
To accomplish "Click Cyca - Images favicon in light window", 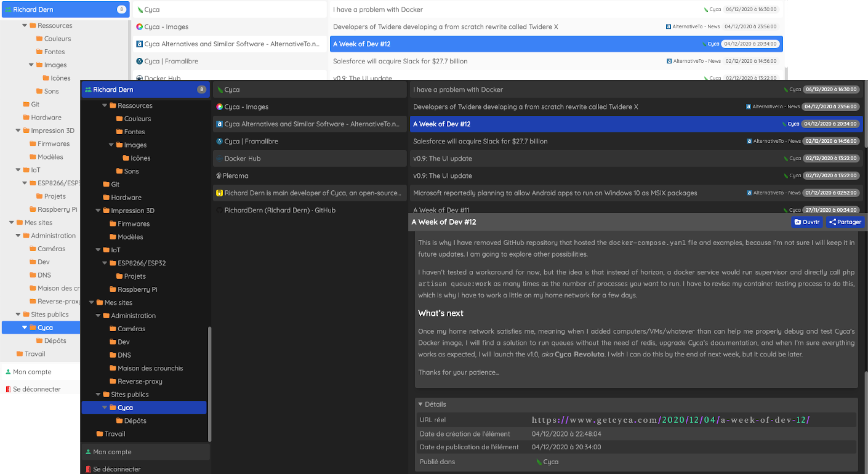I will pyautogui.click(x=139, y=27).
